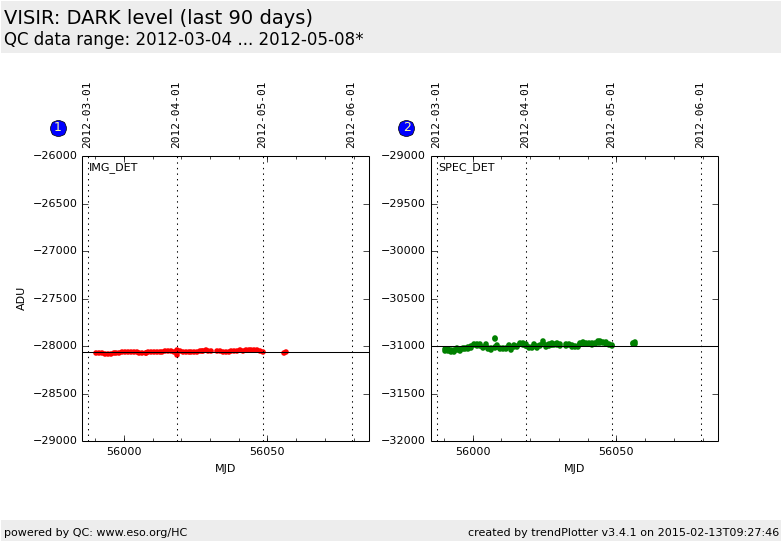Click the blue circle marker numbered 1
Viewport: 782px width, 542px height.
pyautogui.click(x=58, y=128)
